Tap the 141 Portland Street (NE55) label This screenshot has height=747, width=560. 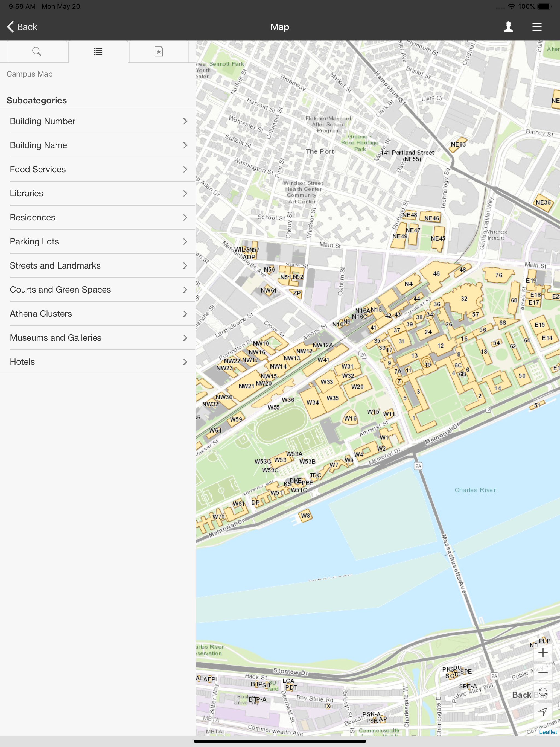click(408, 156)
